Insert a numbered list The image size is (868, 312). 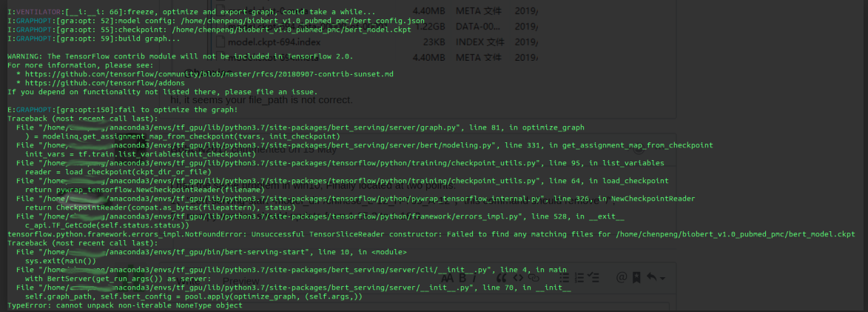coord(579,278)
